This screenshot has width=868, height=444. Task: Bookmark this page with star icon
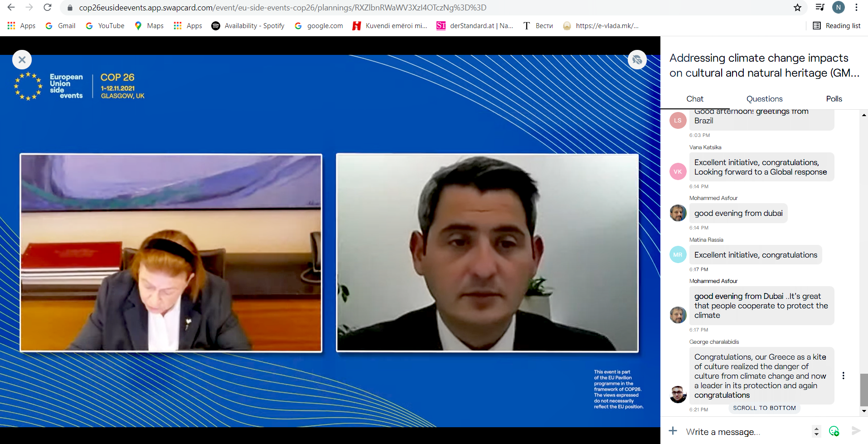coord(797,8)
